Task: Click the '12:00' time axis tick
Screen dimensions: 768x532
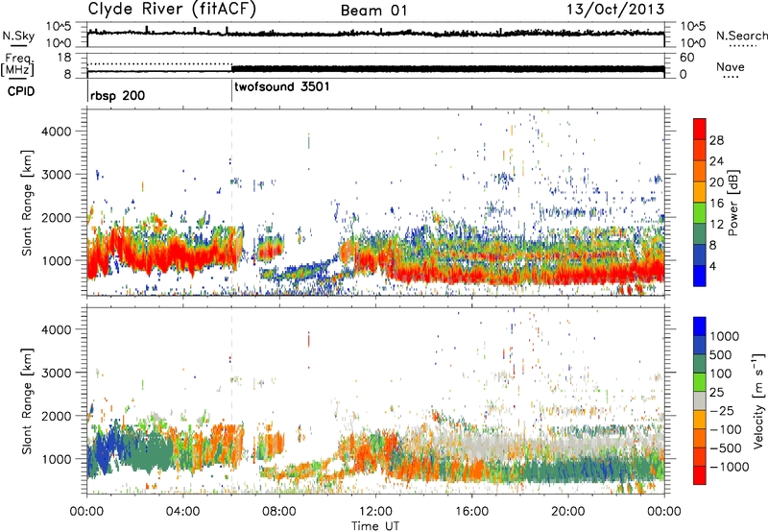Action: pyautogui.click(x=375, y=512)
